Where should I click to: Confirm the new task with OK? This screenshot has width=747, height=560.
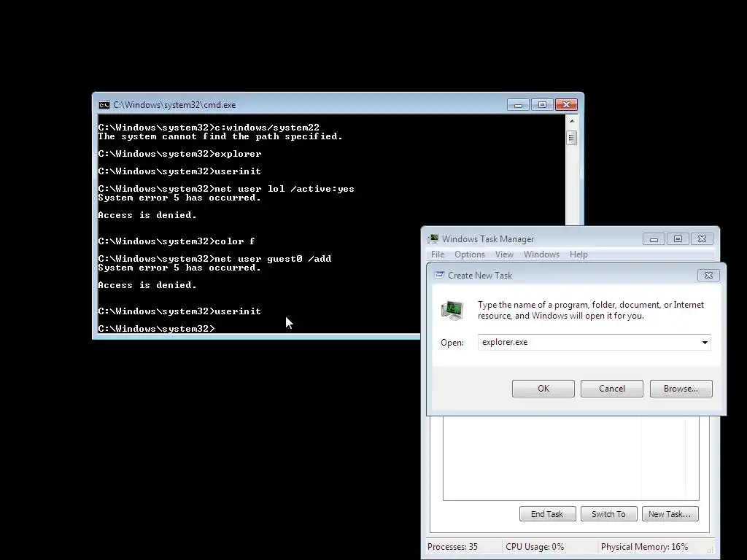tap(543, 389)
